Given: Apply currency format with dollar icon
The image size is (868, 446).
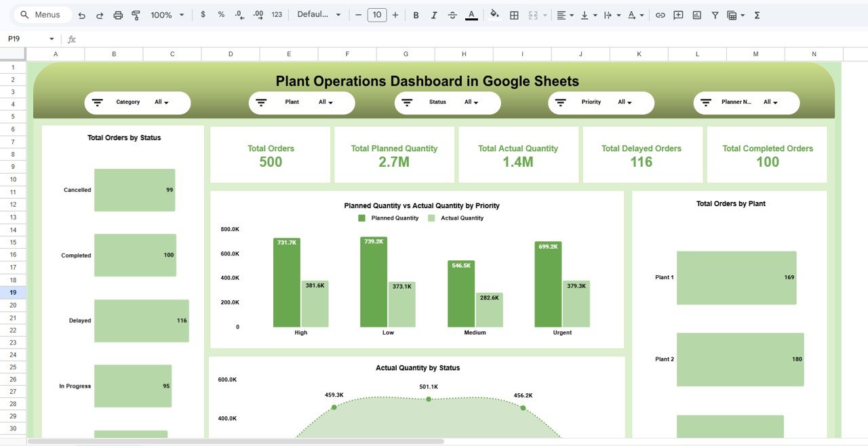Looking at the screenshot, I should tap(203, 14).
